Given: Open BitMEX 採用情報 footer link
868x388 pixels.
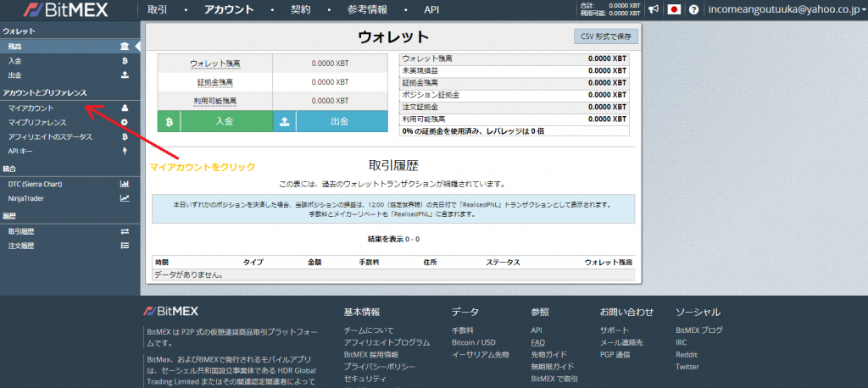Looking at the screenshot, I should [x=371, y=354].
